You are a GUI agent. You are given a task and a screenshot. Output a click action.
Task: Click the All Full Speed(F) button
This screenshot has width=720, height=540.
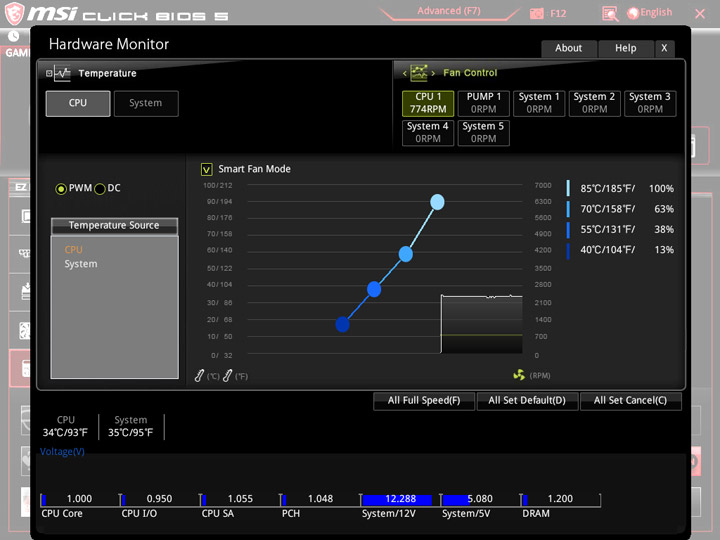click(423, 400)
